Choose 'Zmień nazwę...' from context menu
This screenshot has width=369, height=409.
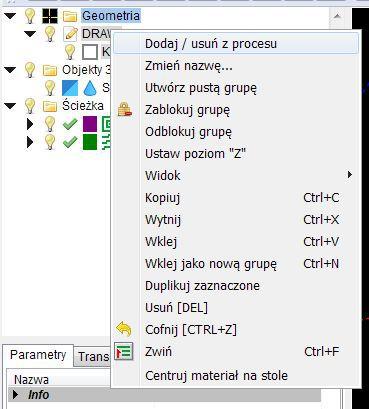(x=235, y=66)
